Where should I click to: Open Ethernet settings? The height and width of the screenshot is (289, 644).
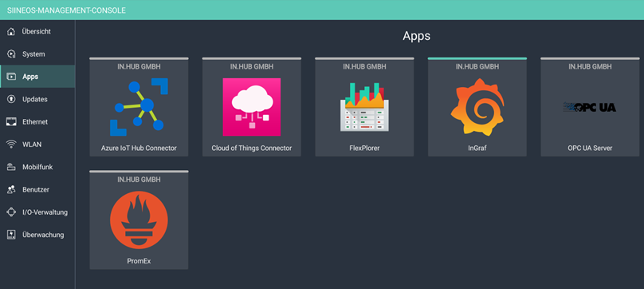pos(37,122)
